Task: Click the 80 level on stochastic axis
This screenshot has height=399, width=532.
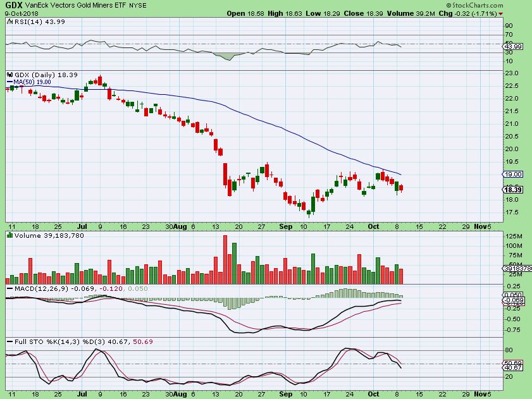Action: click(509, 350)
